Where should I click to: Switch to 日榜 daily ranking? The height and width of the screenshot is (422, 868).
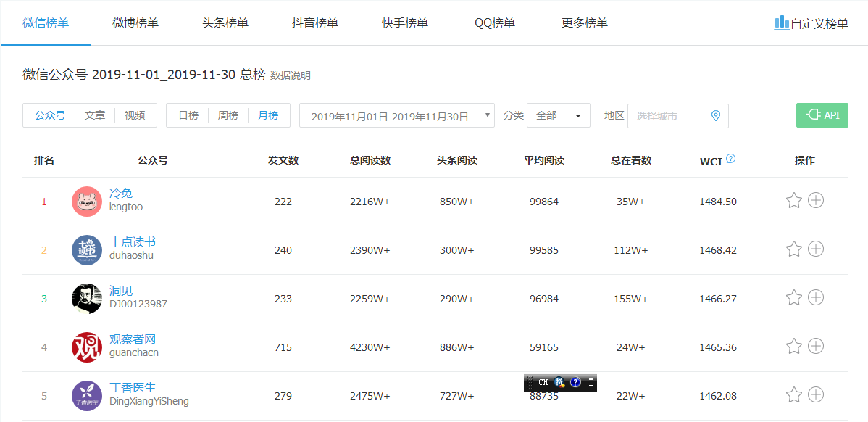pyautogui.click(x=188, y=116)
